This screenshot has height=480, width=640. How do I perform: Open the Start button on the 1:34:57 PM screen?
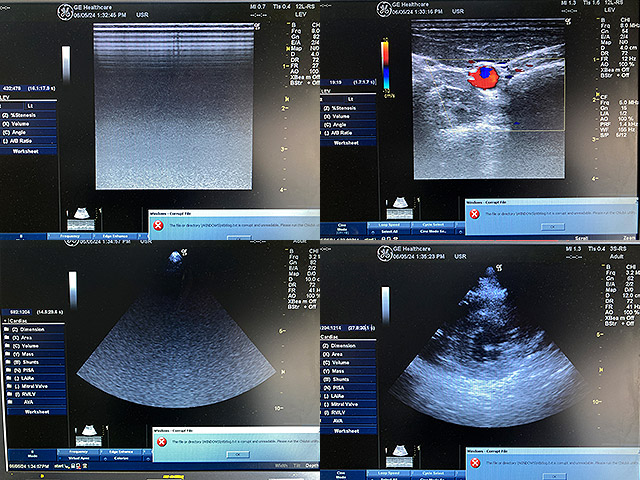(x=59, y=466)
